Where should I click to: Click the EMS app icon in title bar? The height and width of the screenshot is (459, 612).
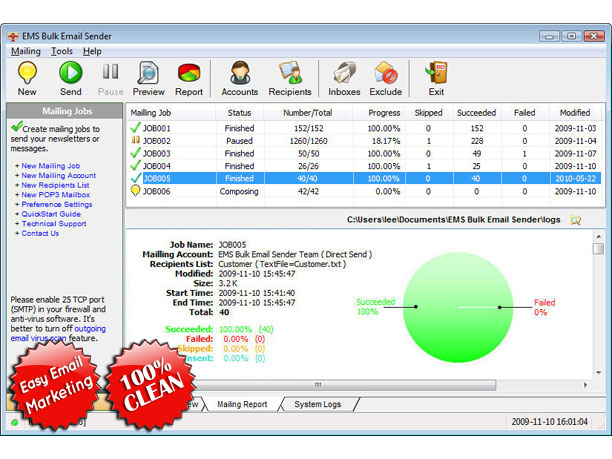tap(13, 36)
